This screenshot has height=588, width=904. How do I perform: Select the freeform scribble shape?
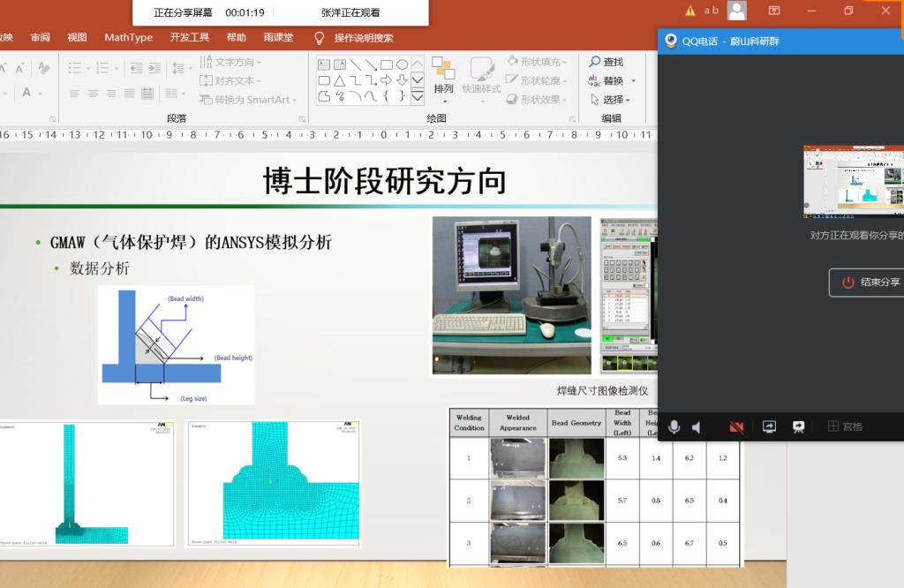tap(340, 95)
